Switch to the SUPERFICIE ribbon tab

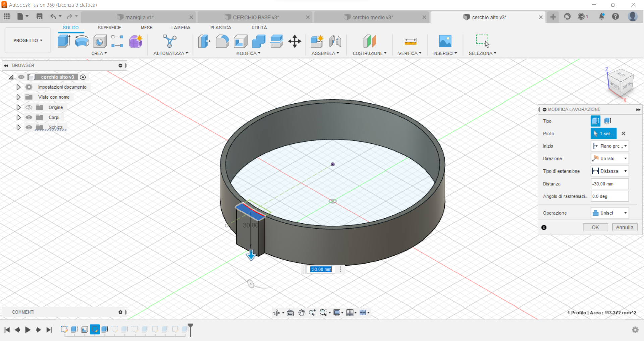(109, 28)
